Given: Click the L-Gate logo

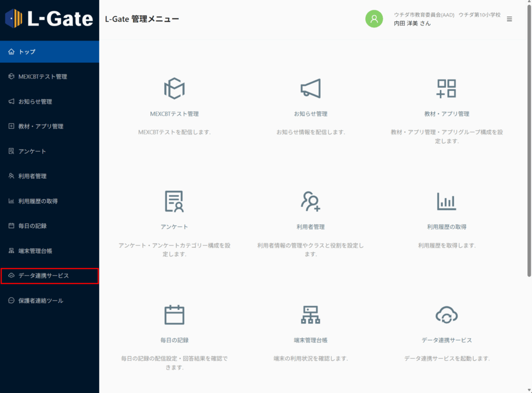Looking at the screenshot, I should (49, 19).
